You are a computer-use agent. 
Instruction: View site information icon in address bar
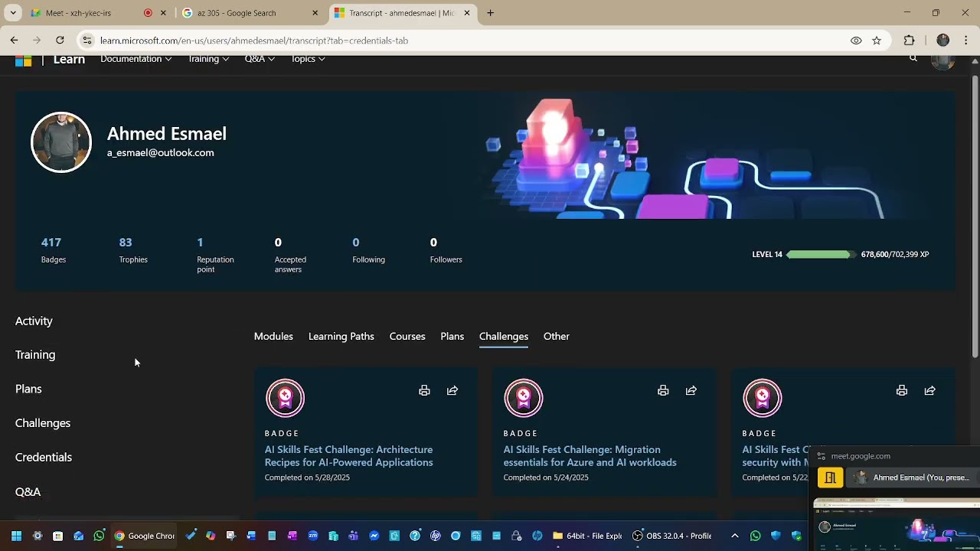[87, 41]
